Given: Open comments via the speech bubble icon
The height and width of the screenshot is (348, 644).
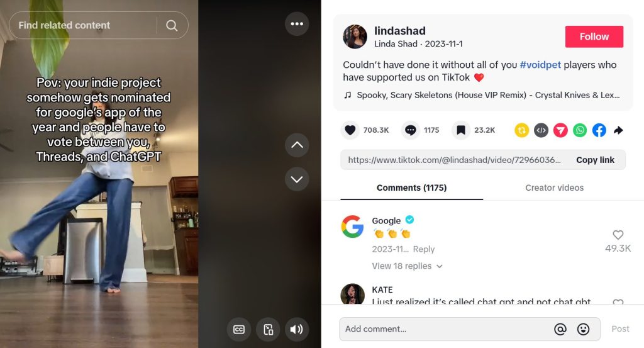Looking at the screenshot, I should 410,130.
